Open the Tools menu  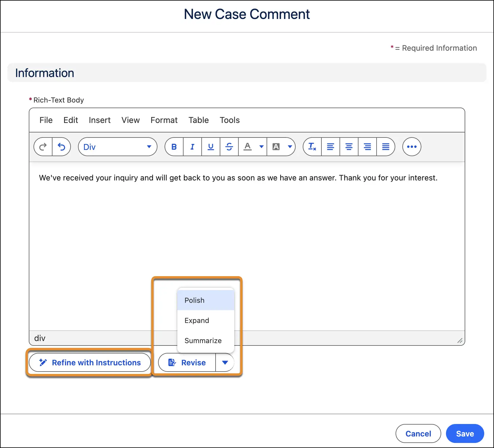tap(230, 120)
